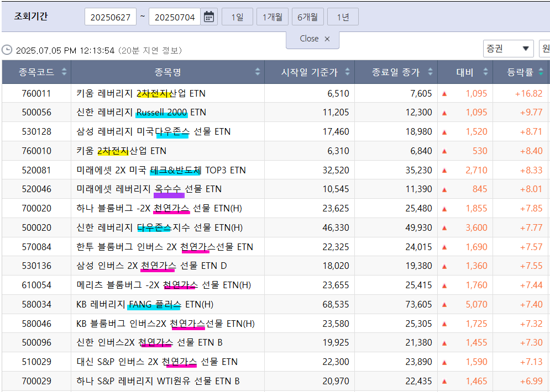Open 키움 레버리지 2차전지산업 ETN row
This screenshot has height=392, width=550.
141,93
